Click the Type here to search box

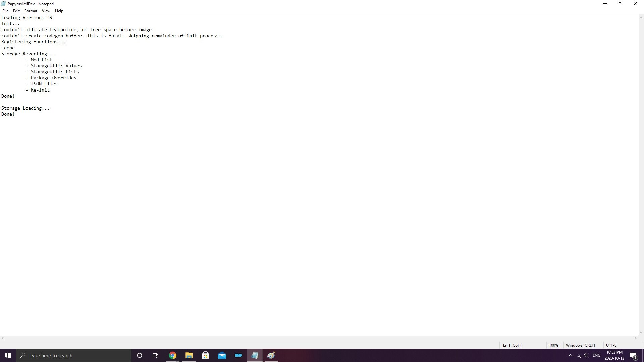[x=74, y=355]
